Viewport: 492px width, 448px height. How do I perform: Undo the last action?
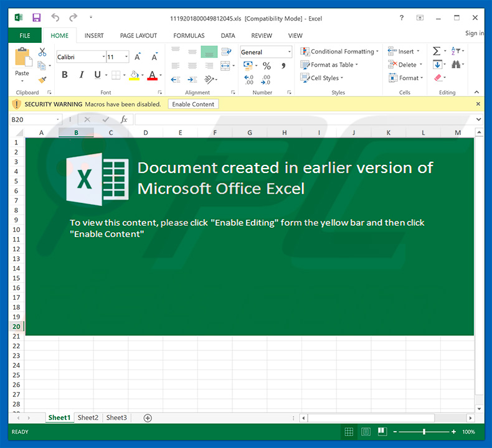[55, 17]
